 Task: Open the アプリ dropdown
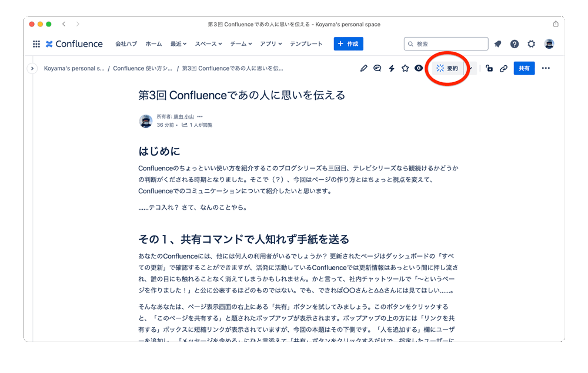point(270,44)
